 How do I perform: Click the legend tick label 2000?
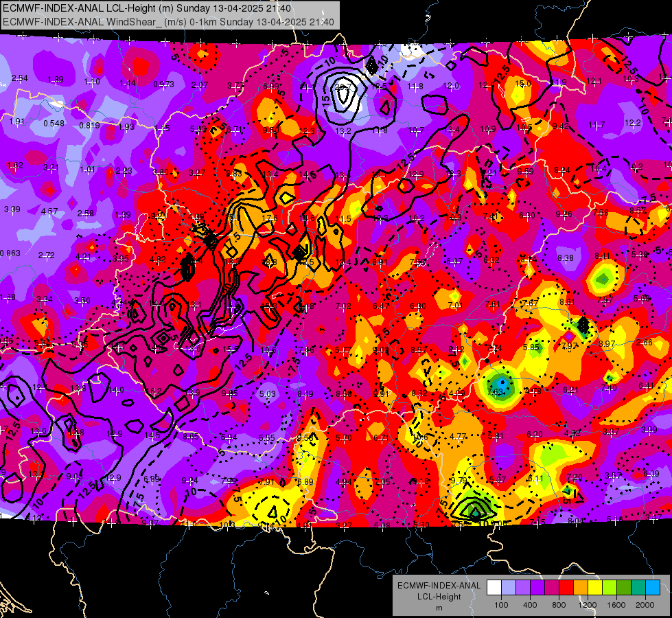(x=645, y=605)
